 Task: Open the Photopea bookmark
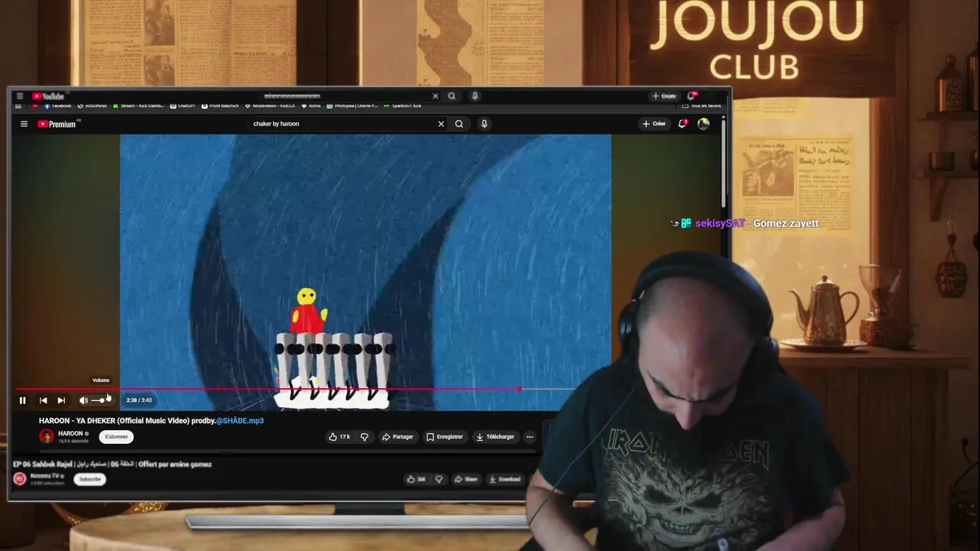(352, 106)
